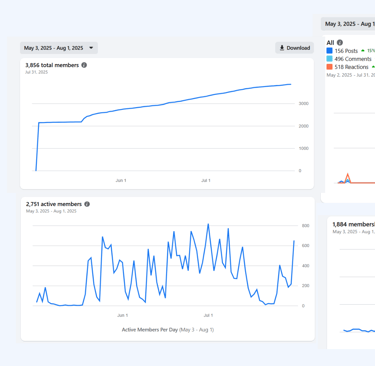This screenshot has width=375, height=366.
Task: Click the end point of the total members line
Action: 291,84
